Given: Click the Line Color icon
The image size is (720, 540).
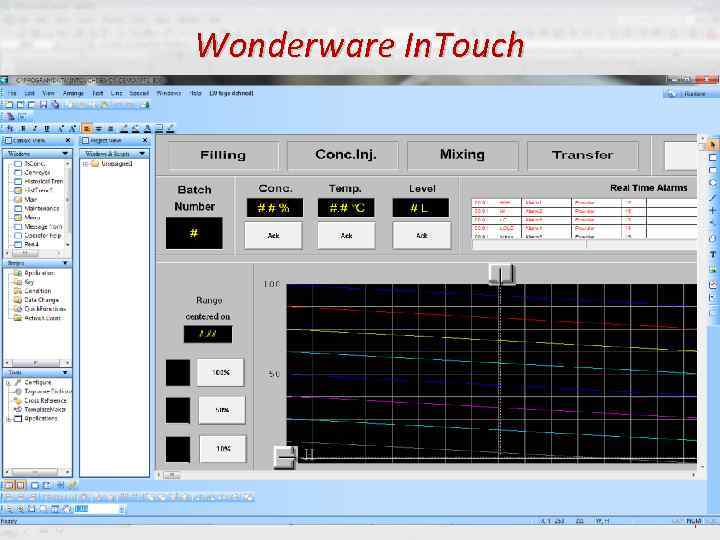Looking at the screenshot, I should pyautogui.click(x=124, y=129).
